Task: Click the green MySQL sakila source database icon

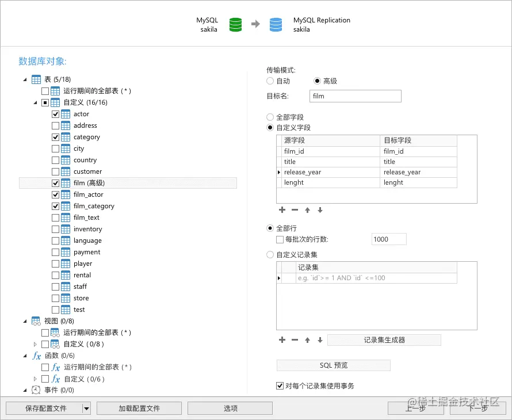Action: pos(235,25)
